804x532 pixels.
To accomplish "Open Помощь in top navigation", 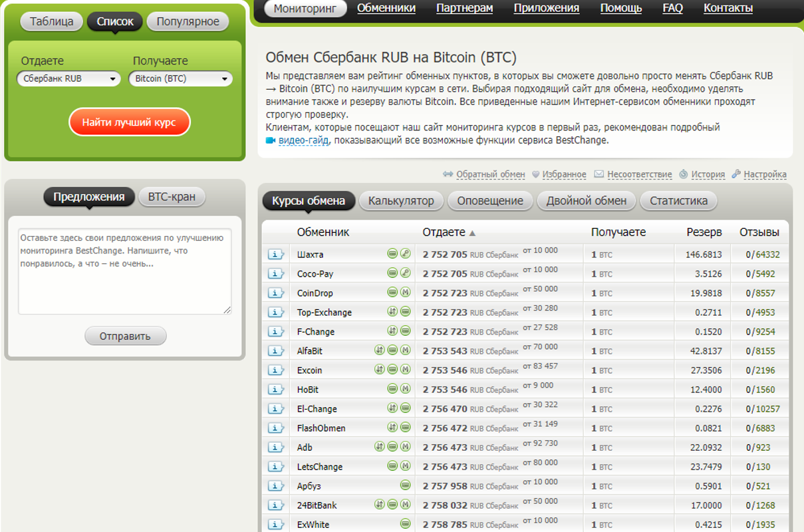I will [621, 8].
